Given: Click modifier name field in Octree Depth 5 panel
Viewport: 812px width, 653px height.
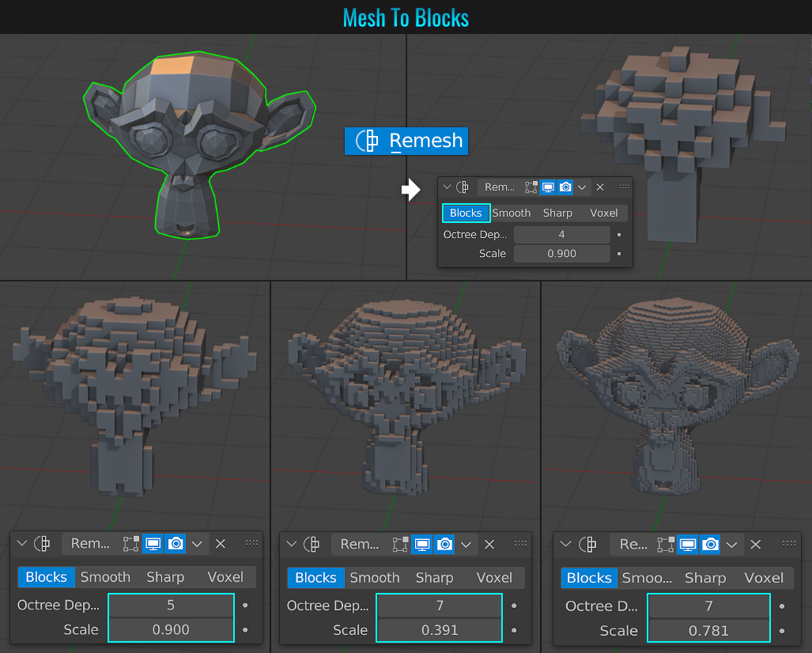Looking at the screenshot, I should point(90,543).
